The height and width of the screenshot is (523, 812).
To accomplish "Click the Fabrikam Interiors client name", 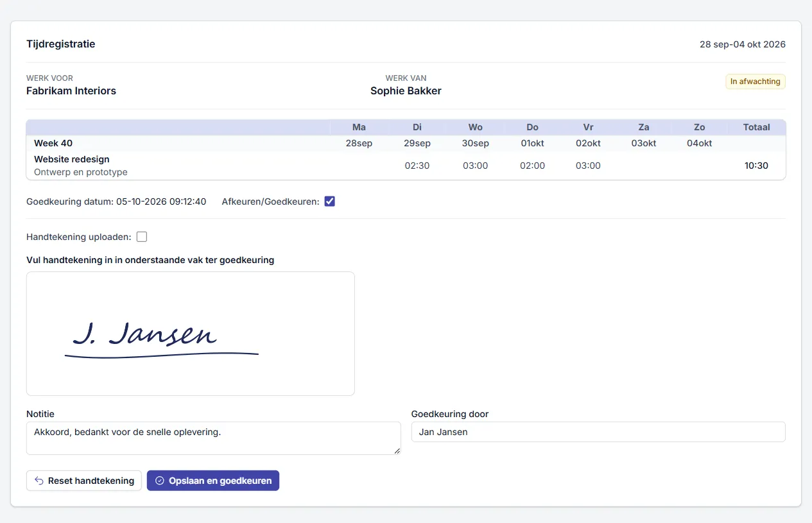I will [71, 91].
